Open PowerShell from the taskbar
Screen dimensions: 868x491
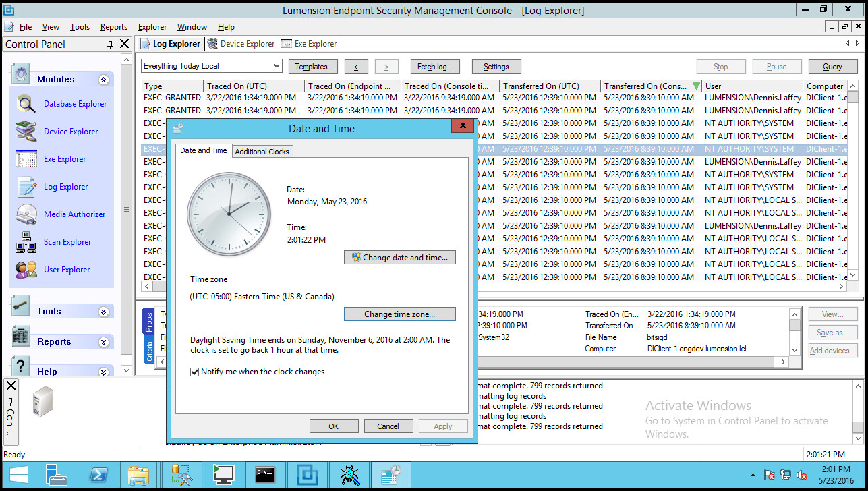(99, 474)
